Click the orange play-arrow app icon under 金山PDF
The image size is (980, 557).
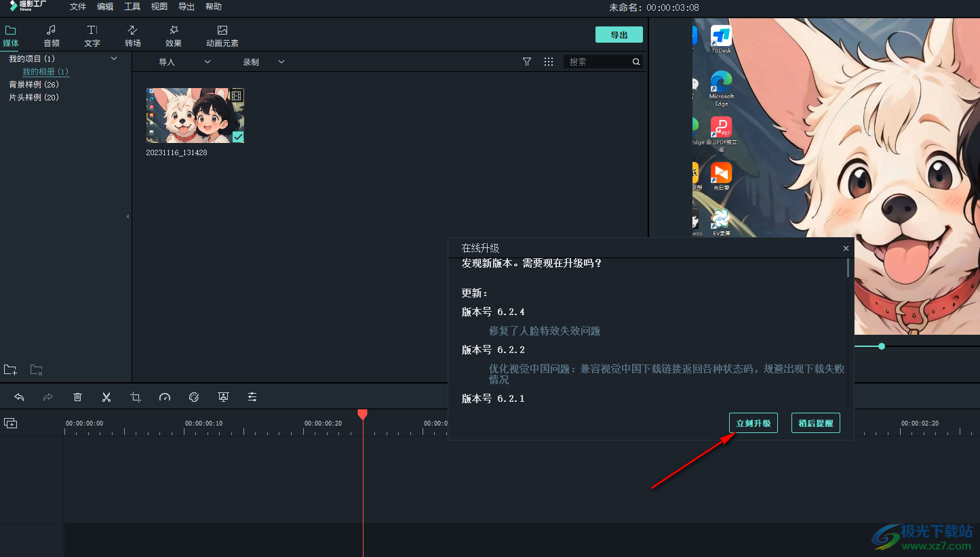coord(721,176)
